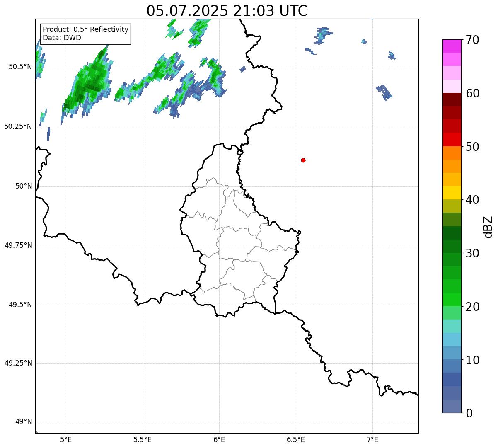The height and width of the screenshot is (448, 498).
Task: Click the colorbar tick label 0
Action: point(469,413)
